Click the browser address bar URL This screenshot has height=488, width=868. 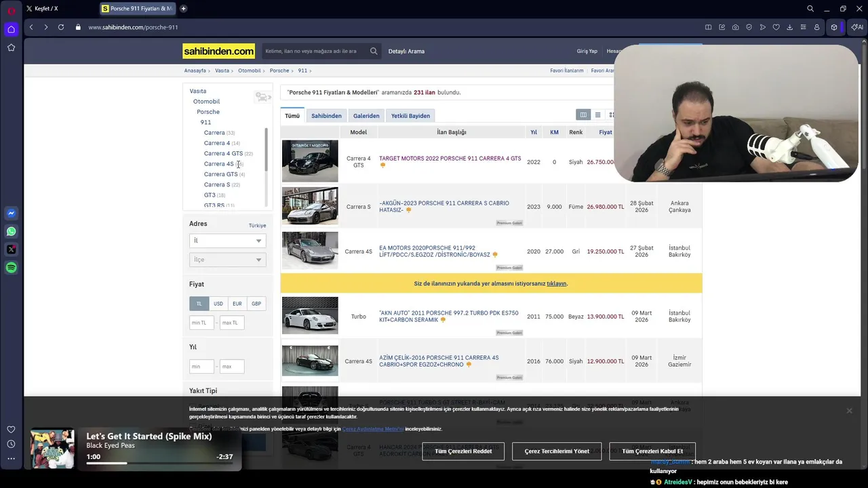(133, 27)
